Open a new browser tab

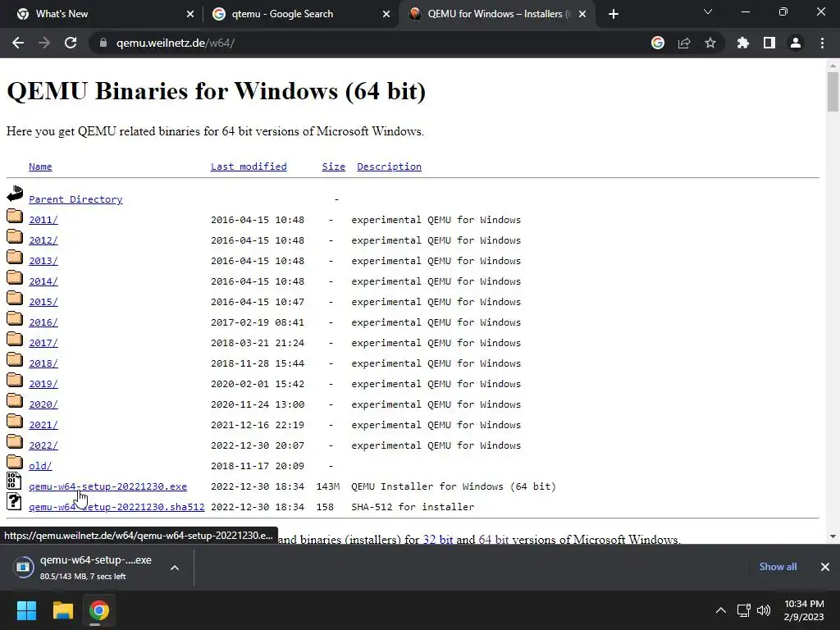coord(614,14)
